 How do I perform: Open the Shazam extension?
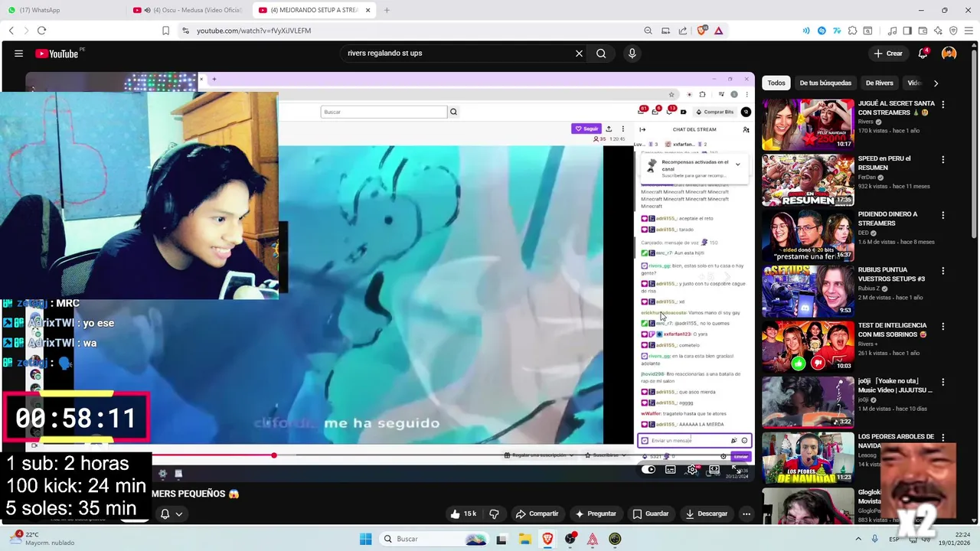point(822,31)
